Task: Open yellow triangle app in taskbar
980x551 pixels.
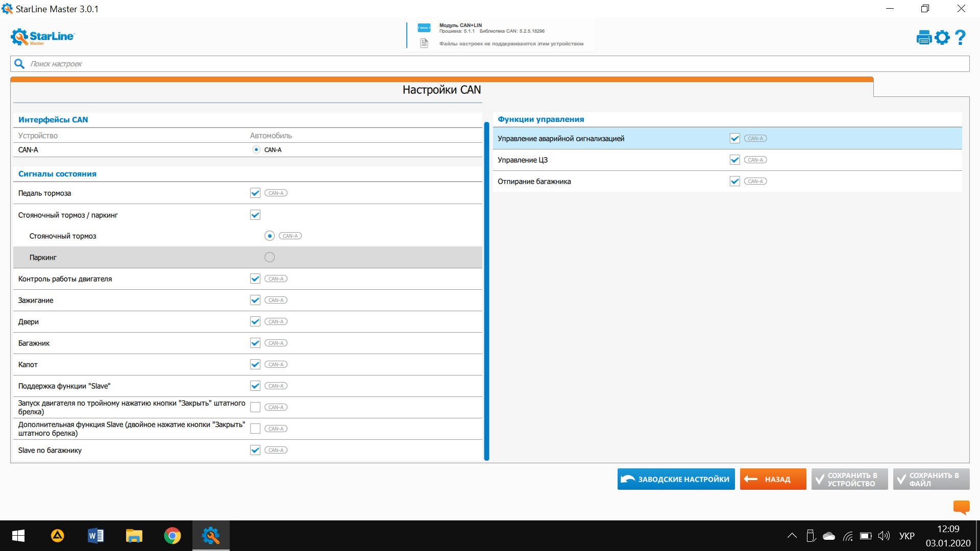Action: click(57, 536)
